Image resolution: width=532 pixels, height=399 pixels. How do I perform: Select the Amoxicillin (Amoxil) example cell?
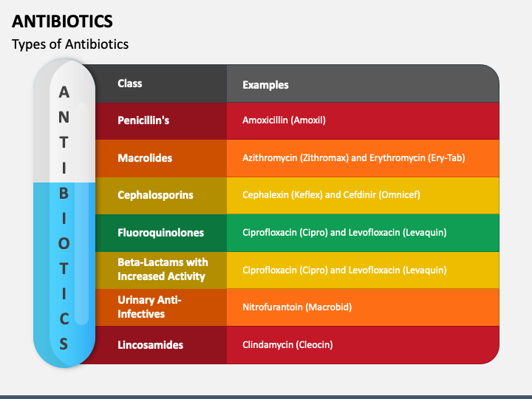coord(363,120)
